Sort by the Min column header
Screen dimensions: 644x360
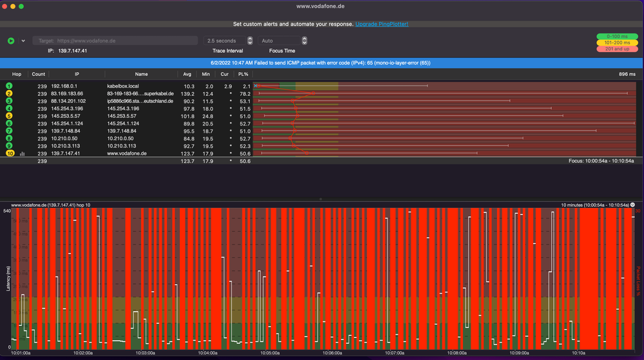[206, 74]
